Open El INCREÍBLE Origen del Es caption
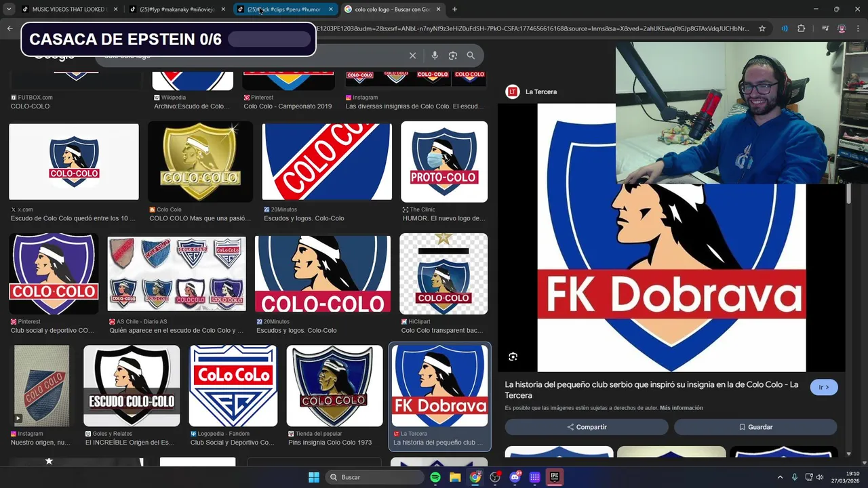The width and height of the screenshot is (868, 488). [x=132, y=442]
